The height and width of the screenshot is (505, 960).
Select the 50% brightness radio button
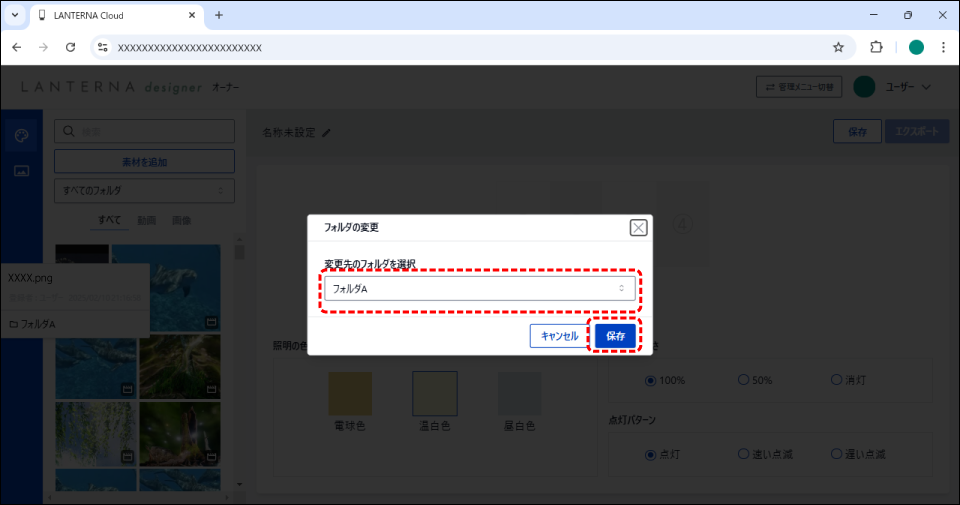click(743, 380)
